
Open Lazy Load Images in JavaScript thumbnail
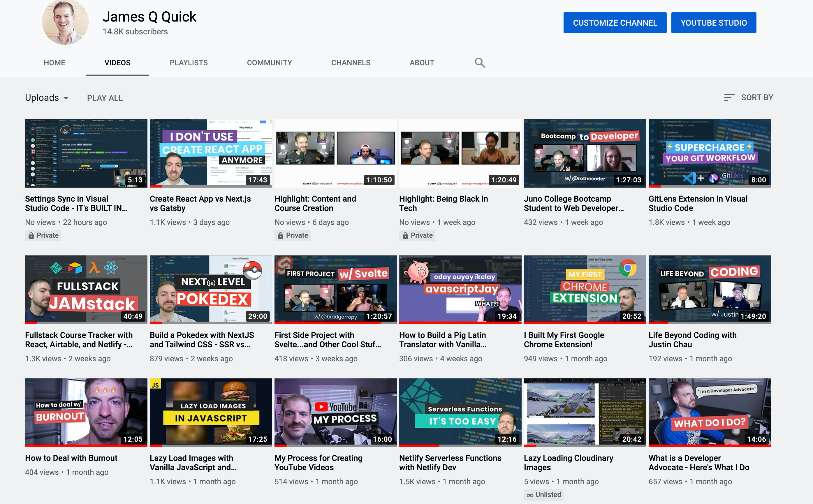tap(211, 412)
